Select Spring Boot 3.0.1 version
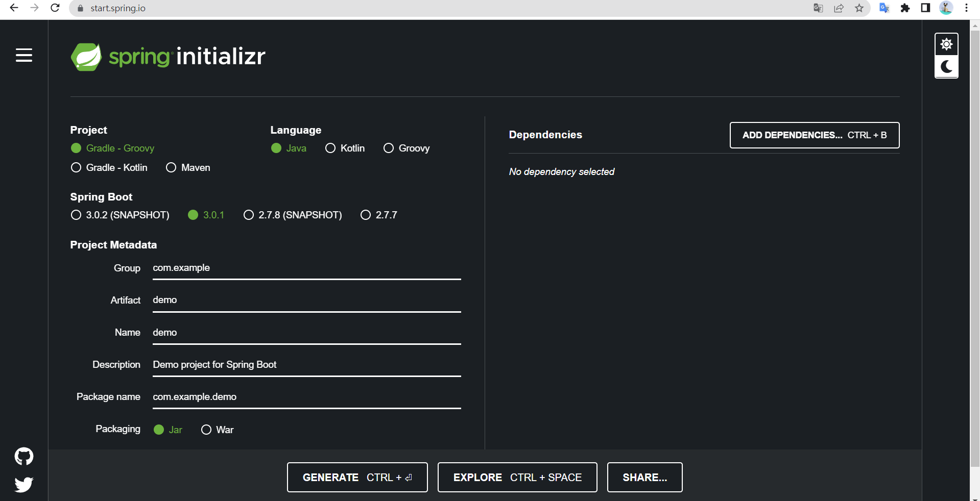The image size is (980, 501). tap(206, 215)
